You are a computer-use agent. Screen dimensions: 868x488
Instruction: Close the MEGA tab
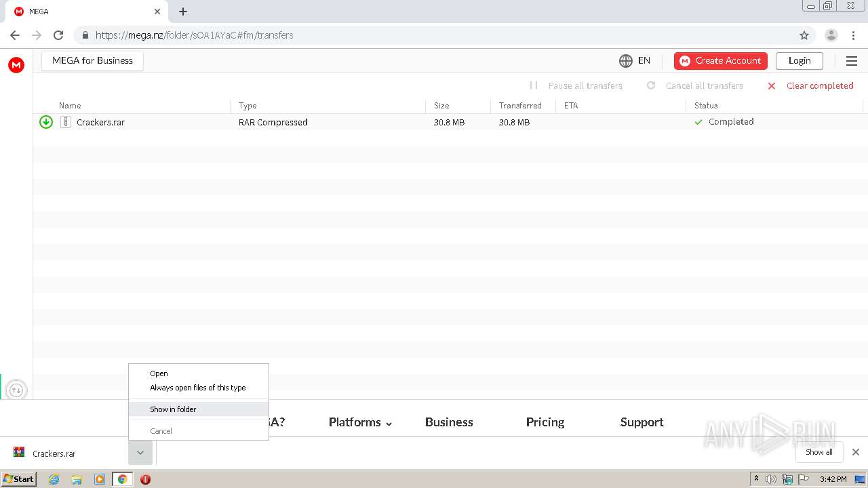tap(157, 12)
